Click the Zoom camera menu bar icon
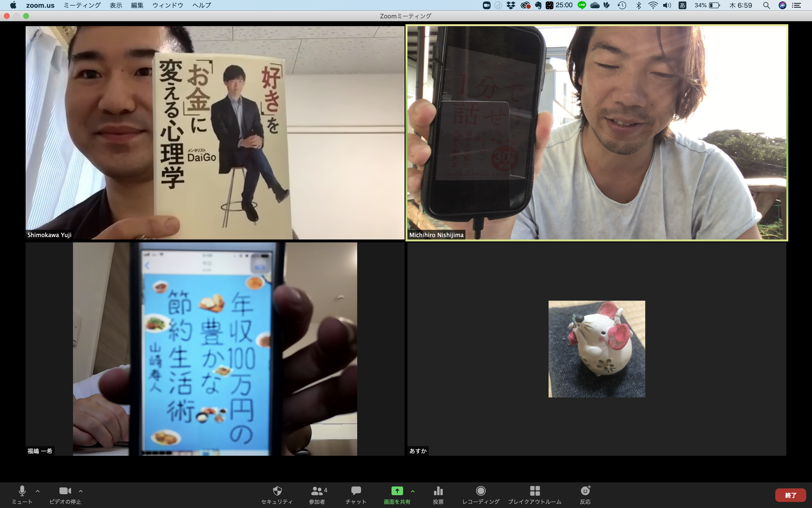This screenshot has height=508, width=812. pyautogui.click(x=486, y=5)
